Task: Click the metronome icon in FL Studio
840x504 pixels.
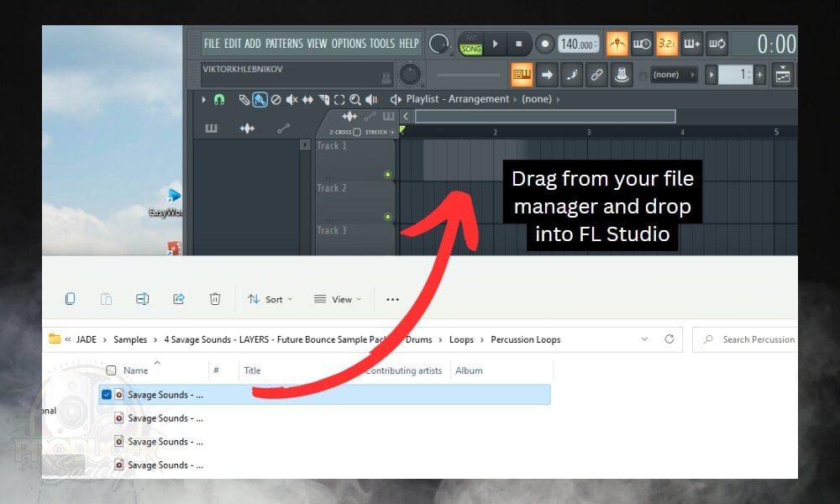Action: pyautogui.click(x=617, y=44)
